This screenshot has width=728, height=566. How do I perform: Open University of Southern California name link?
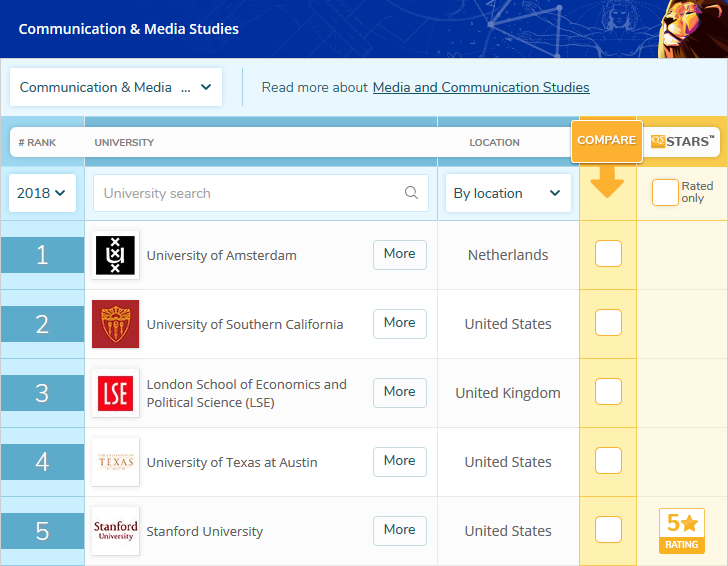(245, 324)
